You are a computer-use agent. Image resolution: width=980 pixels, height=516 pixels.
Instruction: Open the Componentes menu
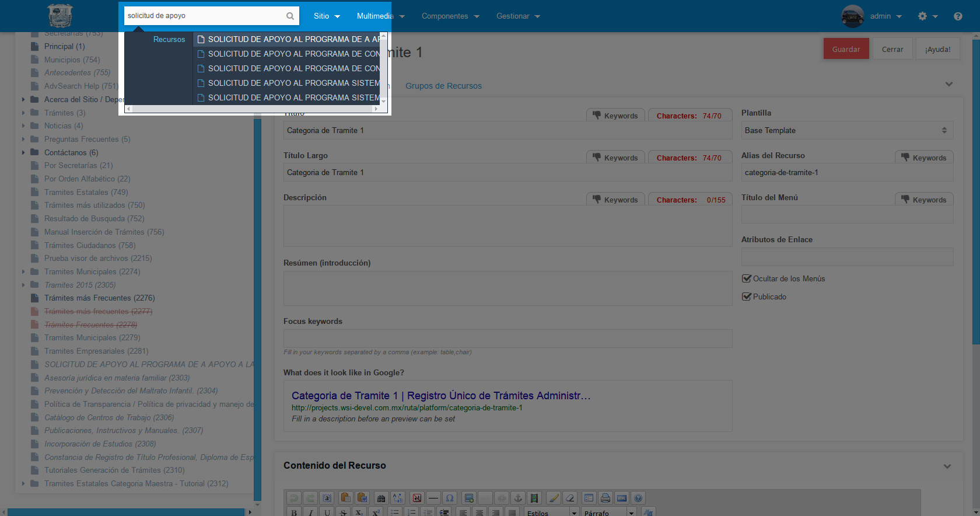(450, 16)
